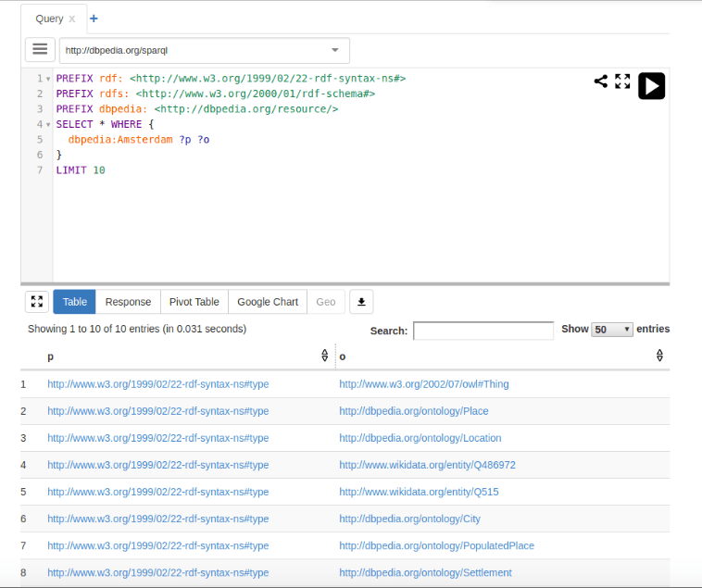Add a new query tab
The height and width of the screenshot is (588, 702).
pyautogui.click(x=94, y=19)
